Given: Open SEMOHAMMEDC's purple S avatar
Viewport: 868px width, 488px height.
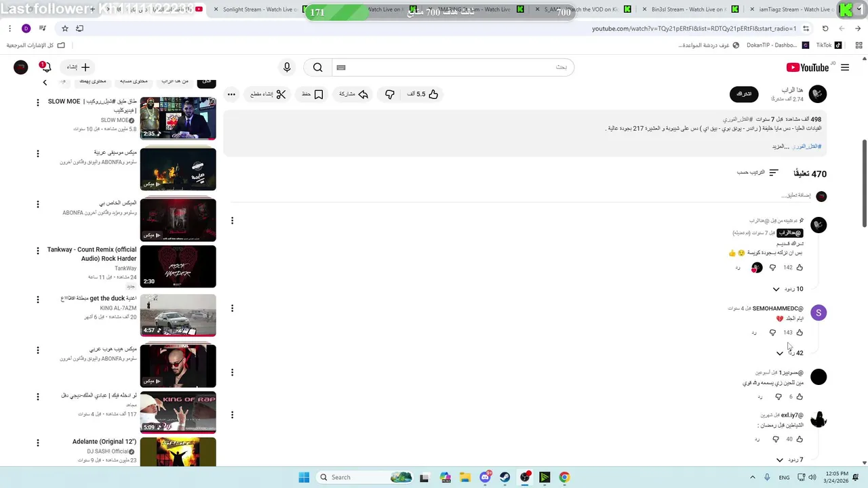Looking at the screenshot, I should point(818,312).
